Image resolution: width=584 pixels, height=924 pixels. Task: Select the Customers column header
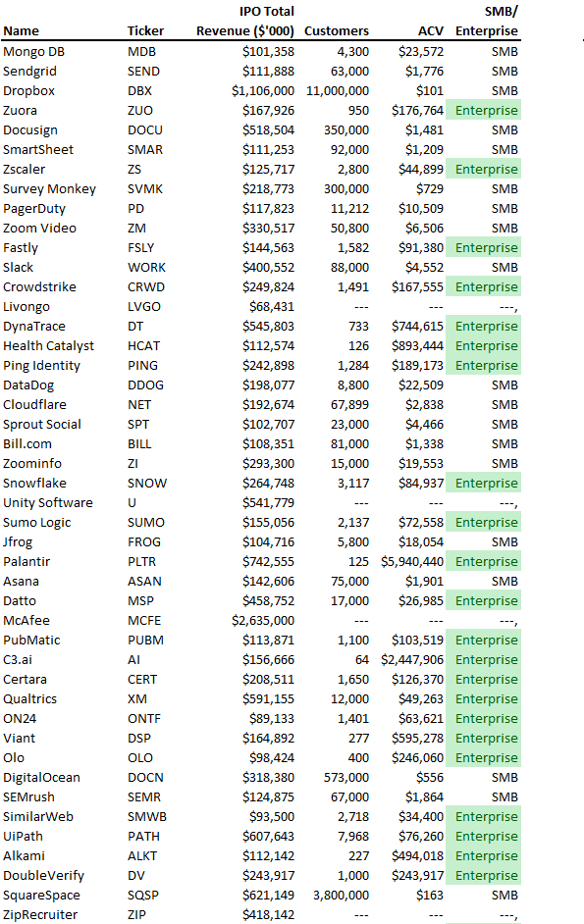point(337,31)
